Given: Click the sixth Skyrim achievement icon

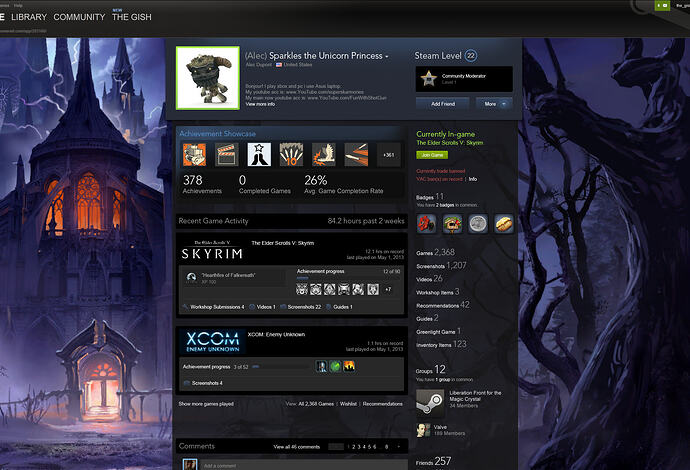Looking at the screenshot, I should (x=373, y=289).
